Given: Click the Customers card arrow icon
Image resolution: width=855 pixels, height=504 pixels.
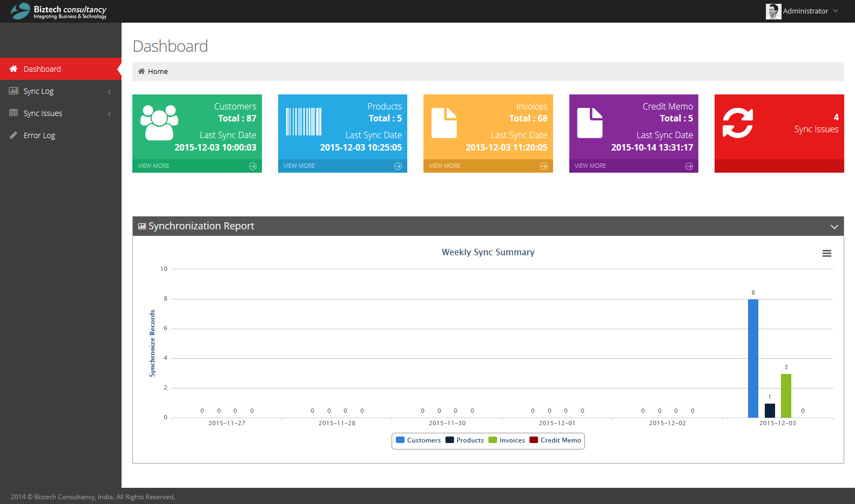Looking at the screenshot, I should [x=253, y=166].
